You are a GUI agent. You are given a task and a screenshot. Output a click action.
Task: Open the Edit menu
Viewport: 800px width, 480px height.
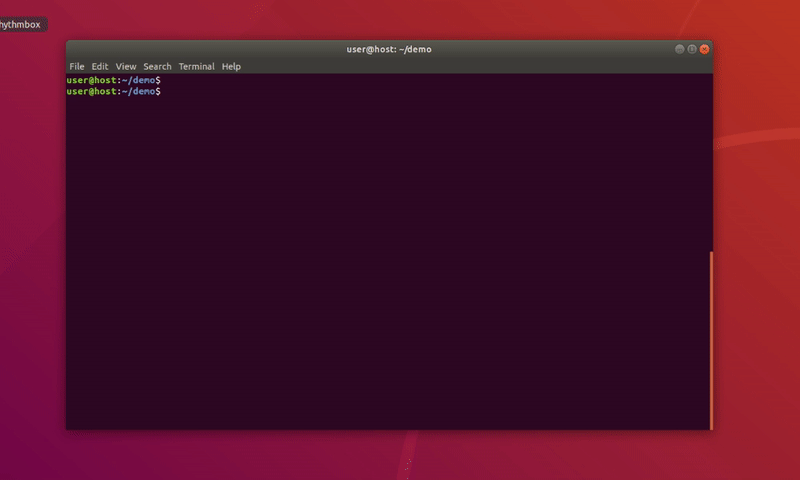(x=99, y=66)
